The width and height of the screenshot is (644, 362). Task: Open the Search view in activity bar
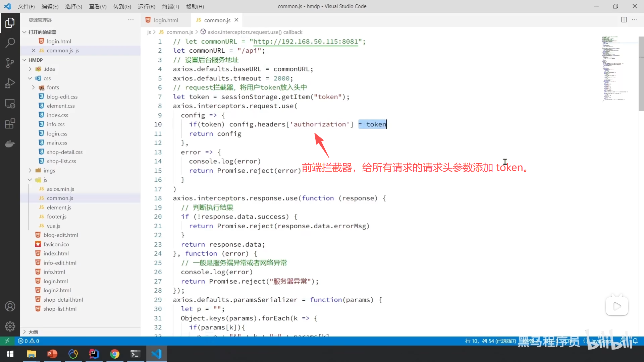[10, 43]
